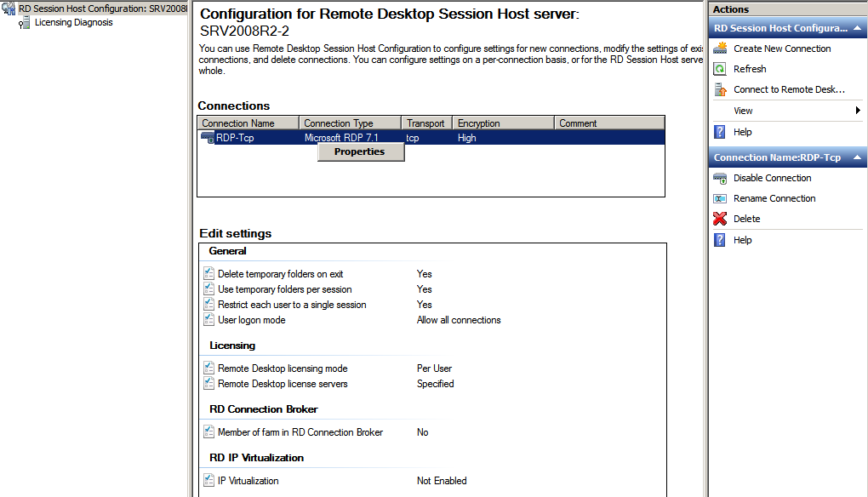The image size is (868, 497).
Task: Select Delete in the Actions pane
Action: pyautogui.click(x=747, y=220)
